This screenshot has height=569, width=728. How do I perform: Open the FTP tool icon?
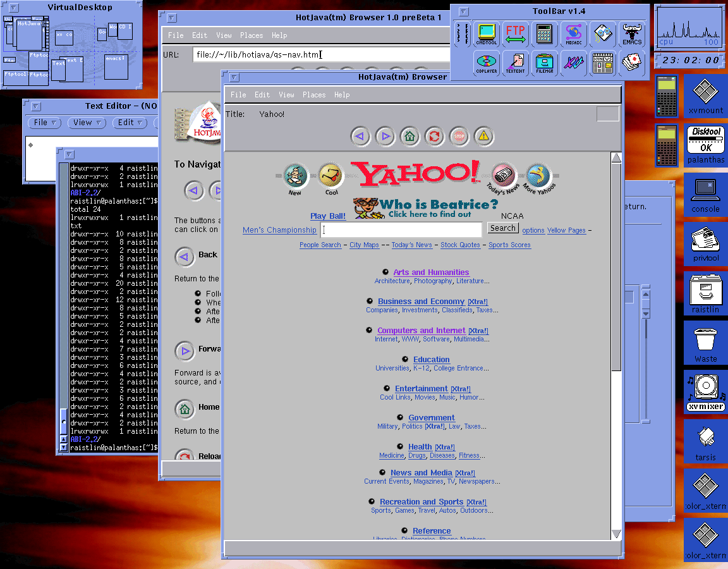click(516, 34)
